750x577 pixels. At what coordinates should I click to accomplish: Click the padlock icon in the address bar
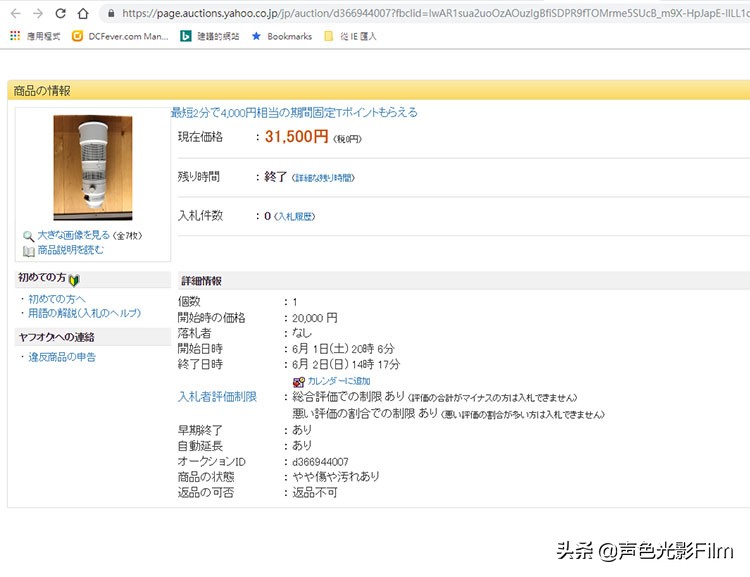click(111, 13)
